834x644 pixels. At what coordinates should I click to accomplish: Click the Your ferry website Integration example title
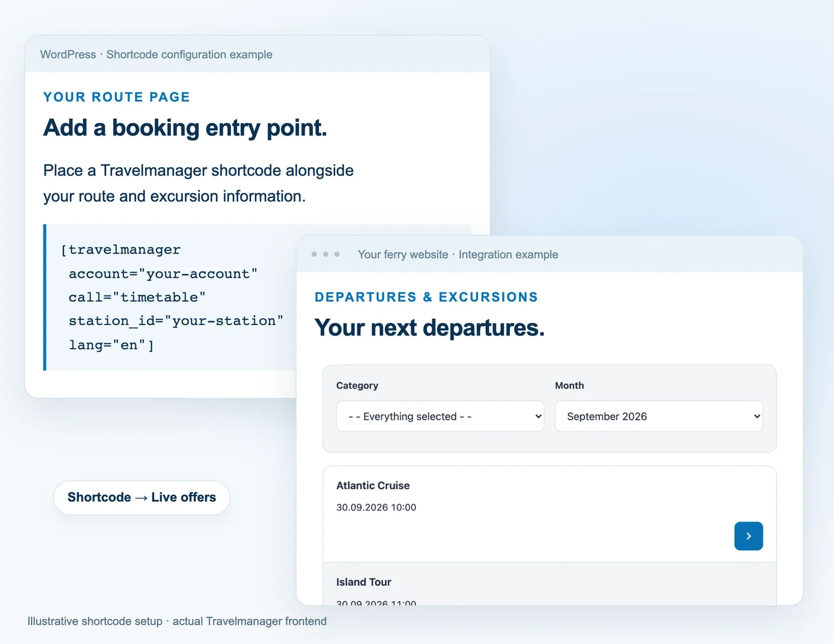pos(458,255)
